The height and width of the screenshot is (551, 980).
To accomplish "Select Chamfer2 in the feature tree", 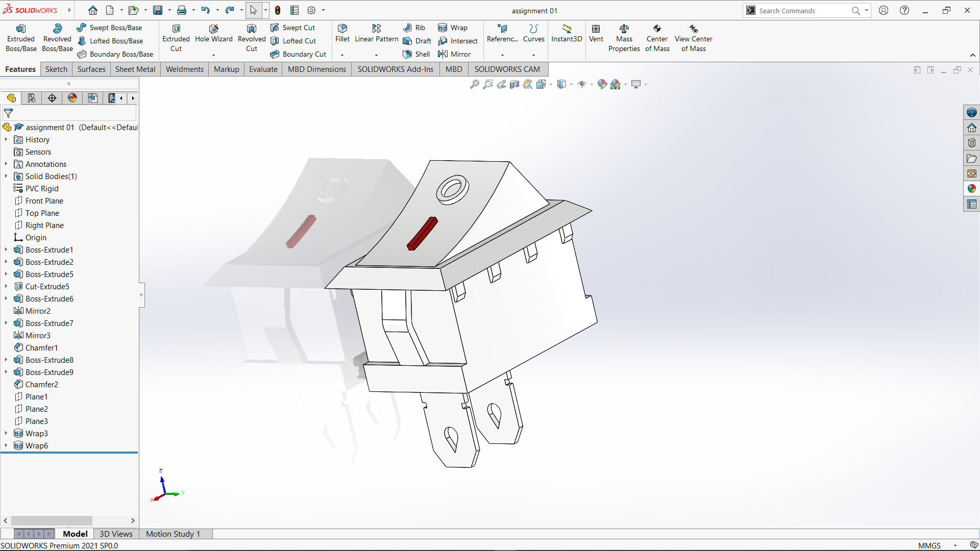I will 41,384.
